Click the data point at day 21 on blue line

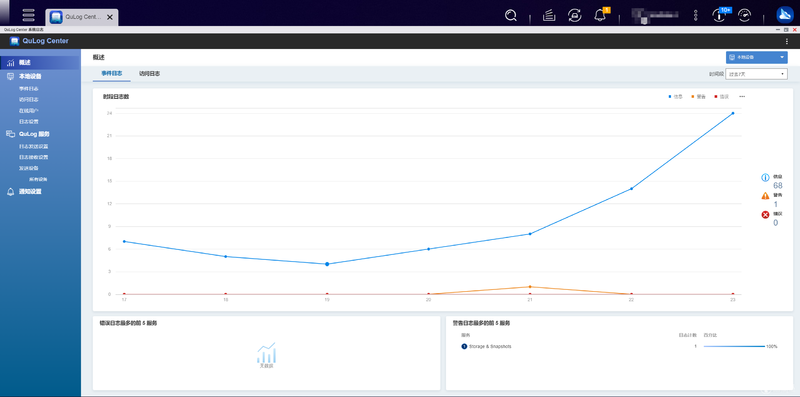point(530,234)
